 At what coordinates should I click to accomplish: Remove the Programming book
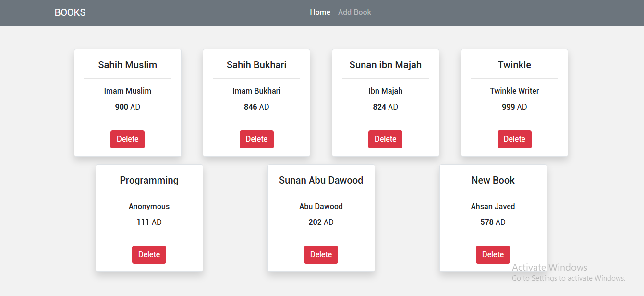149,255
